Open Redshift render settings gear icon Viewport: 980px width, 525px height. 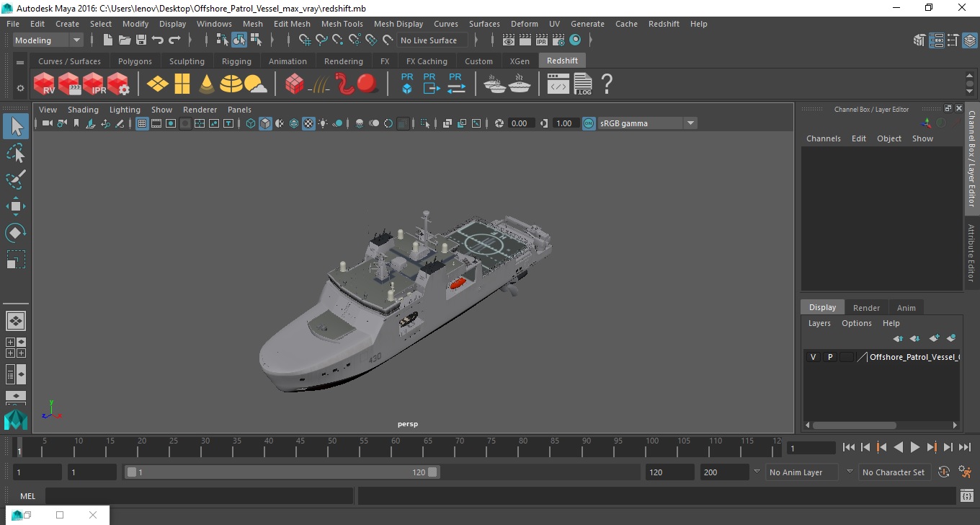click(118, 84)
